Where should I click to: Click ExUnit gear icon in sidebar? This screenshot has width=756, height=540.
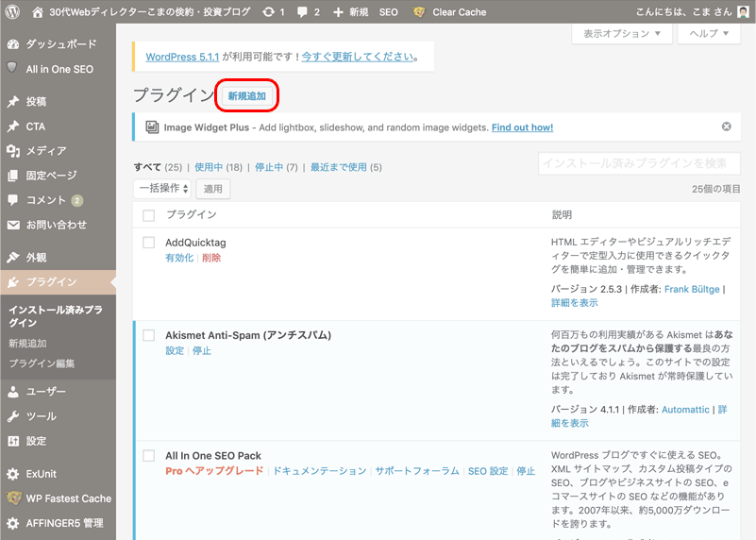pos(13,474)
